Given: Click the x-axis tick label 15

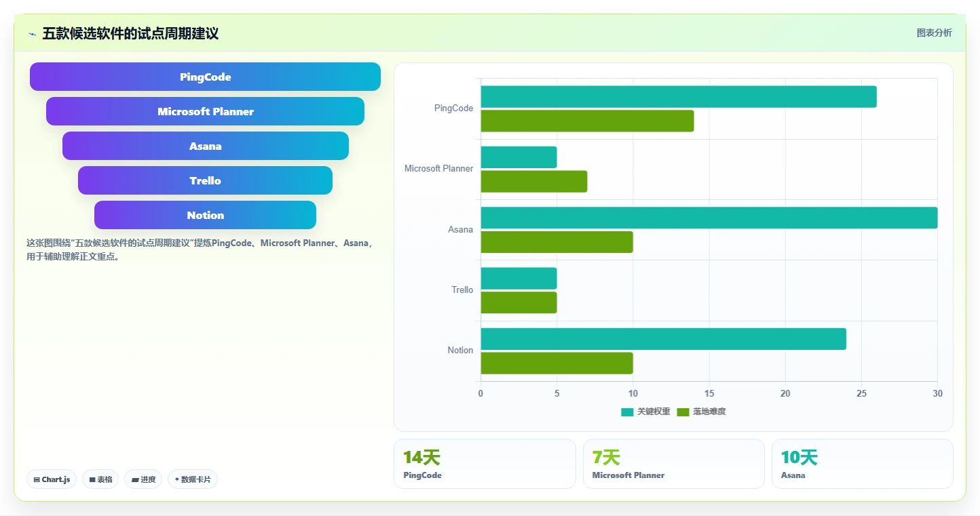Looking at the screenshot, I should pos(709,393).
